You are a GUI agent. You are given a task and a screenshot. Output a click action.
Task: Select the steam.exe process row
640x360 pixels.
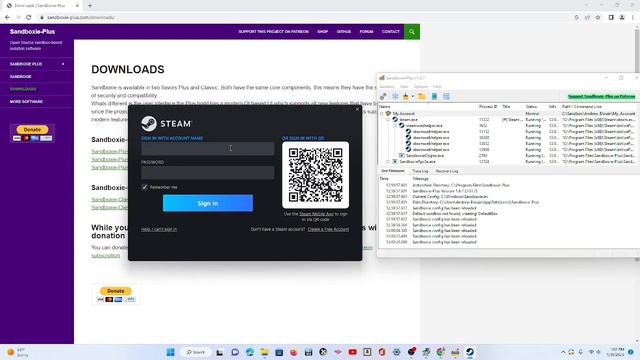pos(508,120)
